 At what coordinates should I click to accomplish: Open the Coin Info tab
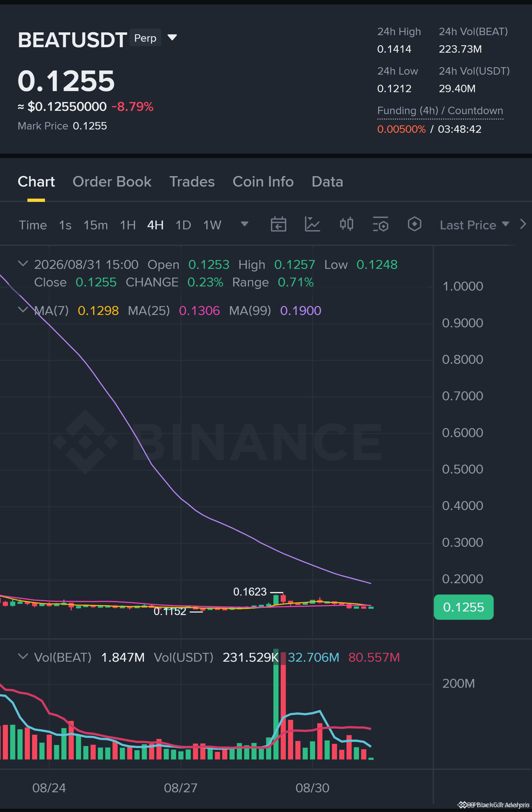point(263,182)
